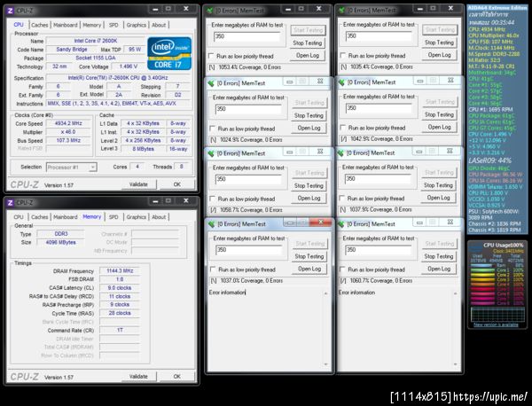This screenshot has height=406, width=532.
Task: Click the Intel Core i7 logo badge
Action: click(169, 53)
